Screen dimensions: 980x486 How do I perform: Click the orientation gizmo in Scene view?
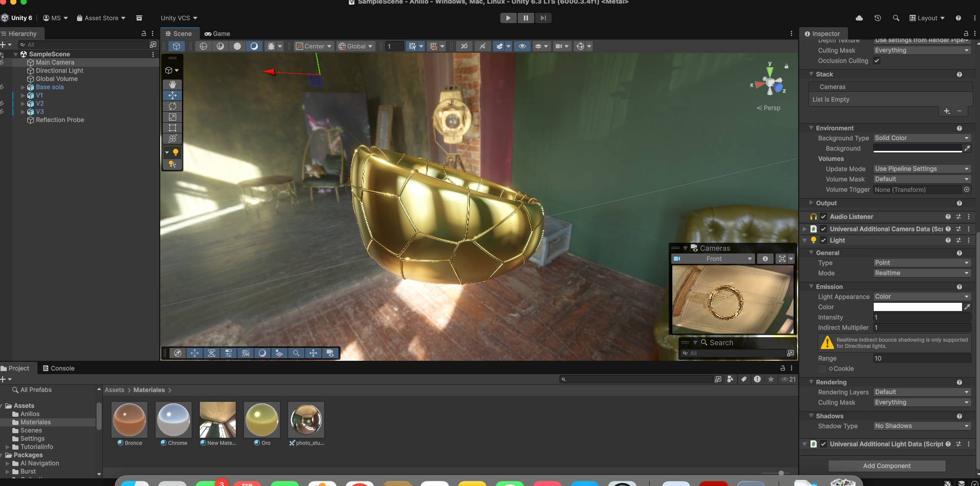pyautogui.click(x=770, y=84)
